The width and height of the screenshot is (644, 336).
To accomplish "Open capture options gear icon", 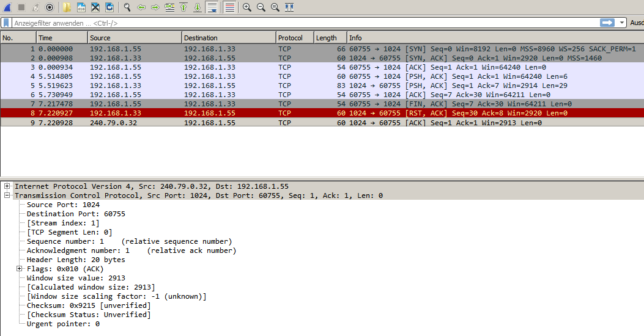I will pyautogui.click(x=50, y=7).
